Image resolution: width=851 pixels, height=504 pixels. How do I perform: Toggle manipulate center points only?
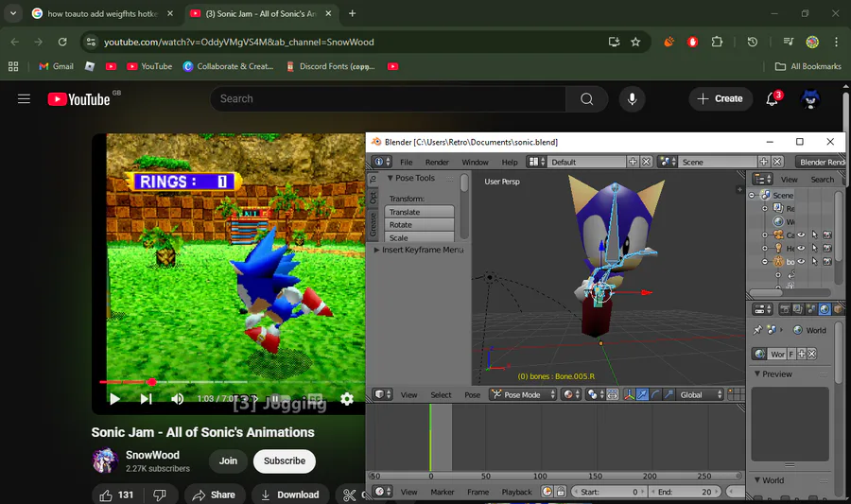[x=612, y=394]
